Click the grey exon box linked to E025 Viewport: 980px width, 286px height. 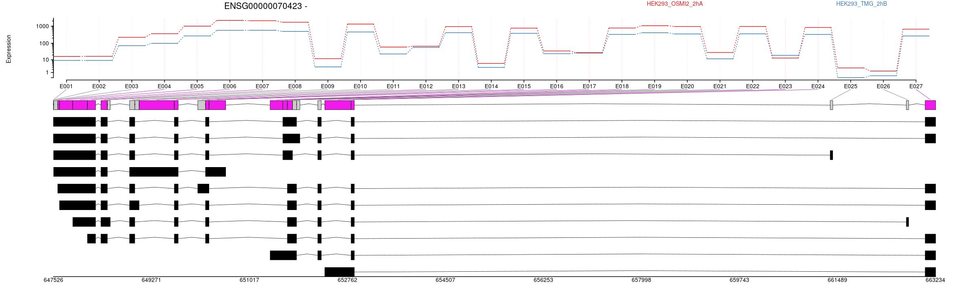(x=831, y=105)
